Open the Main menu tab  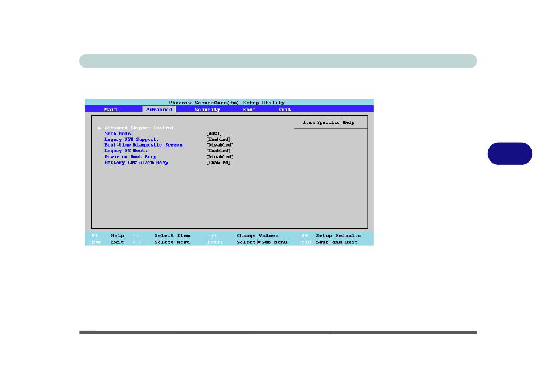click(111, 110)
